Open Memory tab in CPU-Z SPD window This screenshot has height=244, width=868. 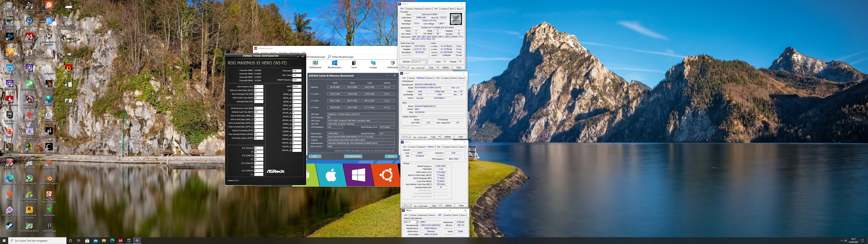[432, 215]
